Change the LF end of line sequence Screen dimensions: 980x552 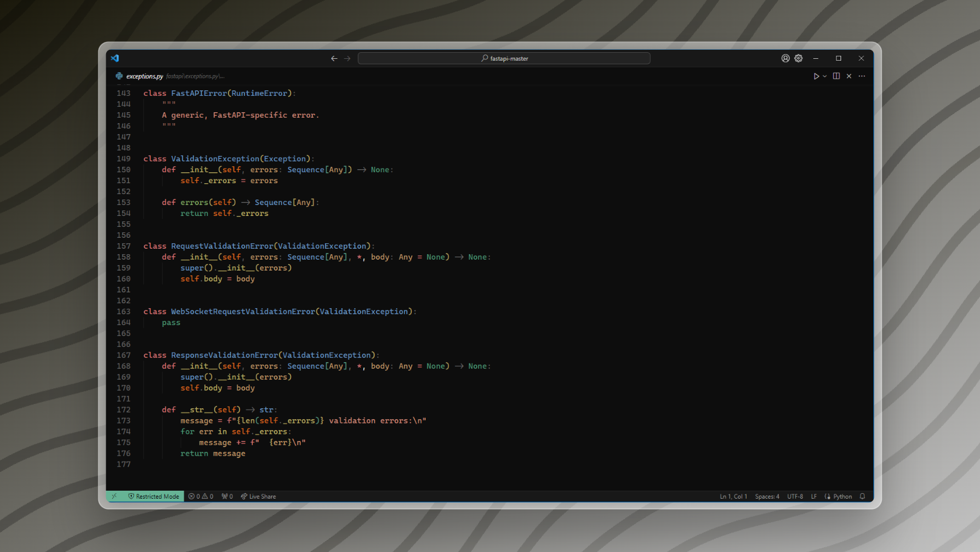tap(814, 496)
